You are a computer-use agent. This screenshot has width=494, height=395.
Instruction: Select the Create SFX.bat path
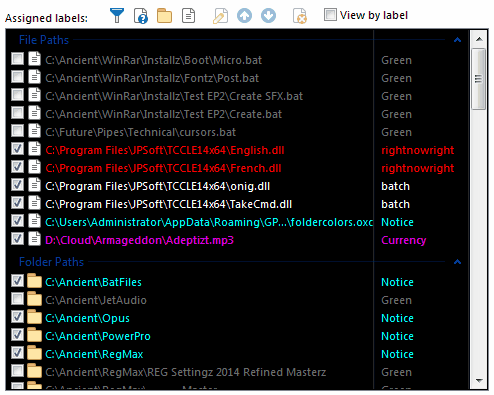pos(174,96)
